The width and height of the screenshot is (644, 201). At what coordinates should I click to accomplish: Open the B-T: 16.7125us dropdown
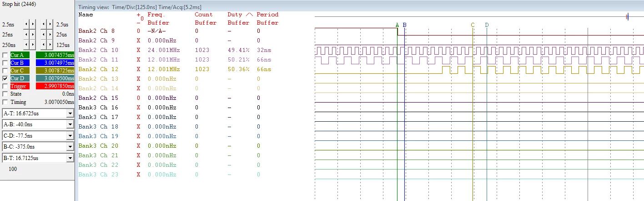(70, 158)
